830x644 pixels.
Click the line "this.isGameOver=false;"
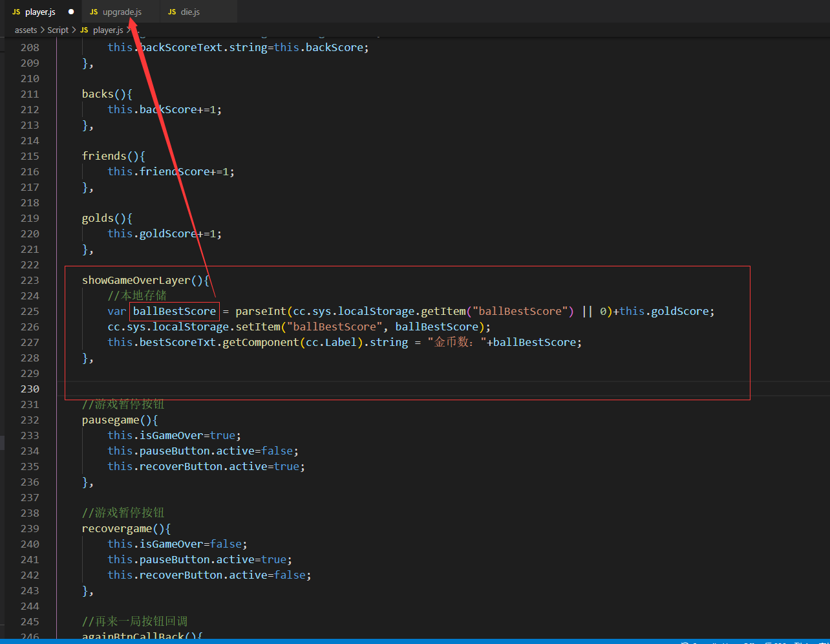(178, 544)
